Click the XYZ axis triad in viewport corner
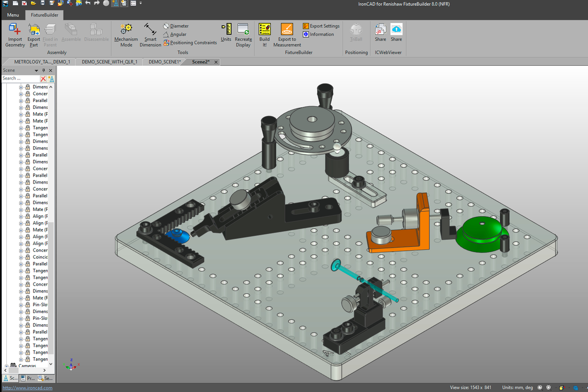The height and width of the screenshot is (392, 588). [72, 364]
